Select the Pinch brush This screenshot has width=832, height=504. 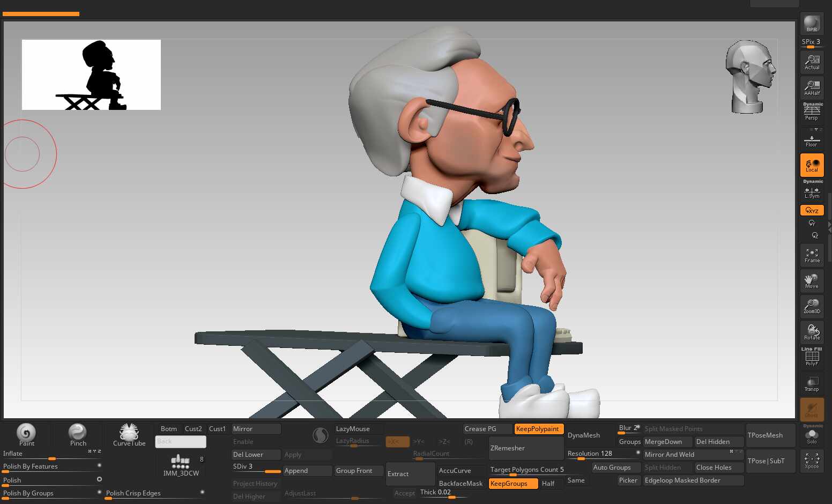click(x=78, y=434)
